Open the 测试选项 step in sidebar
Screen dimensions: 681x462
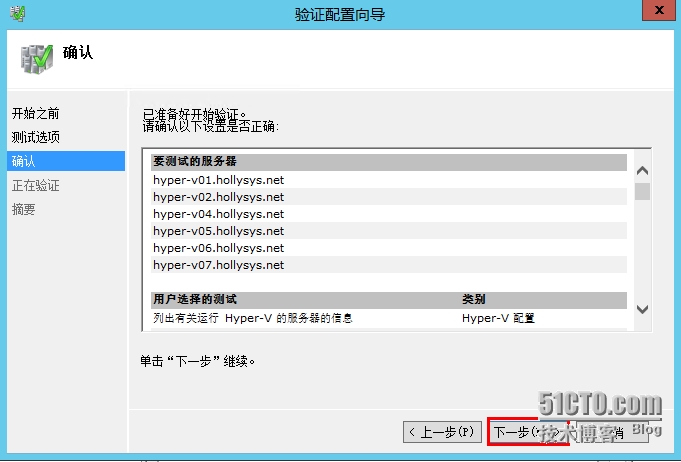[x=35, y=137]
